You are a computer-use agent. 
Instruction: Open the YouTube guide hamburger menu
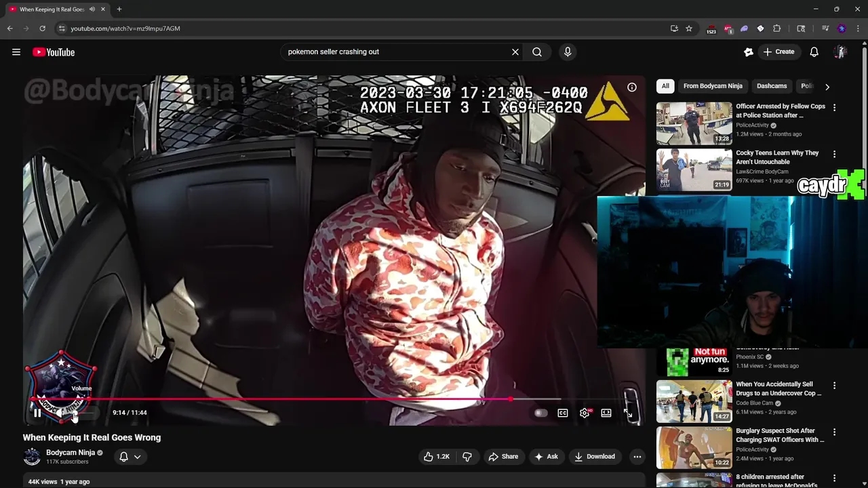tap(16, 52)
